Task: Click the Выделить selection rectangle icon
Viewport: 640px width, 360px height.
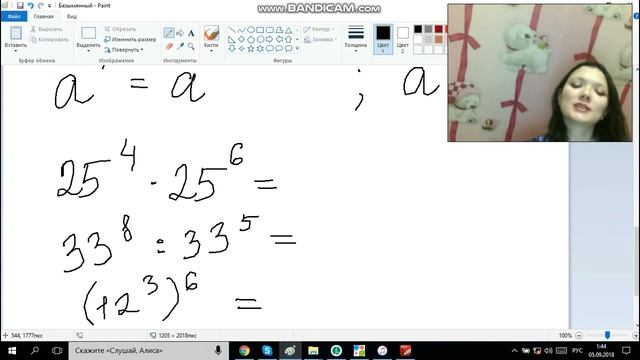Action: 88,33
